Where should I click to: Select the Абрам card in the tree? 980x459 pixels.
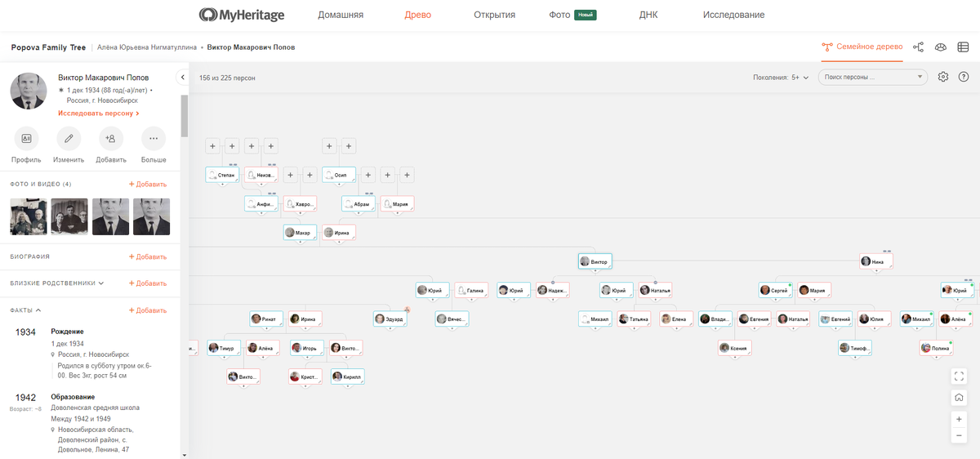coord(359,204)
